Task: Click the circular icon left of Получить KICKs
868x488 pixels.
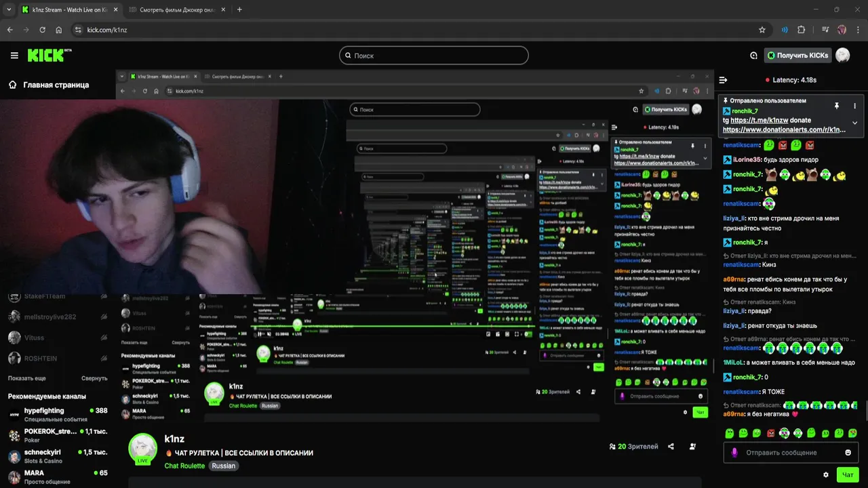Action: point(753,56)
